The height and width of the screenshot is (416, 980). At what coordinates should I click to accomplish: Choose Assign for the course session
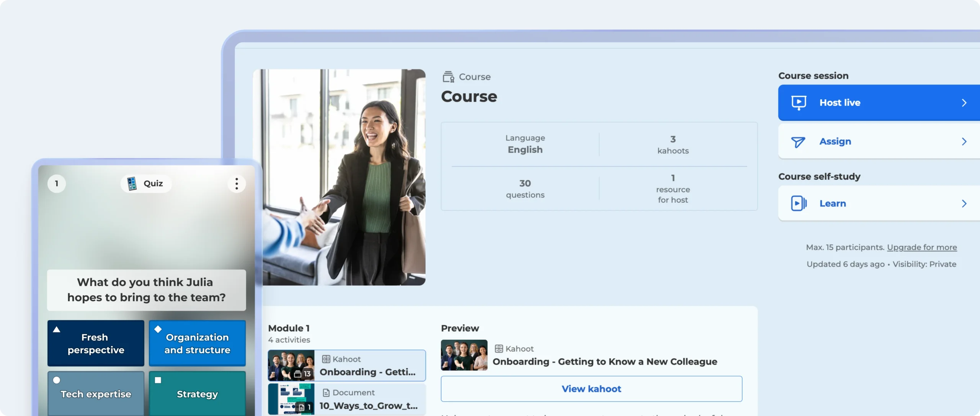[879, 142]
